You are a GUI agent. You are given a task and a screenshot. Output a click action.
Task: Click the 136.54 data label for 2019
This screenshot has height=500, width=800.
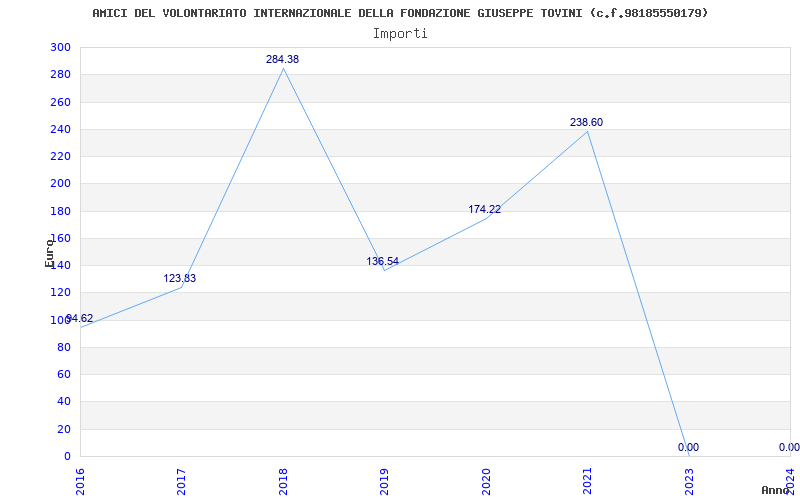383,261
